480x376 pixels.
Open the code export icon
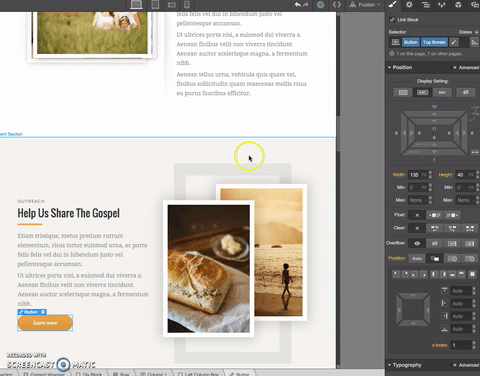coord(337,5)
